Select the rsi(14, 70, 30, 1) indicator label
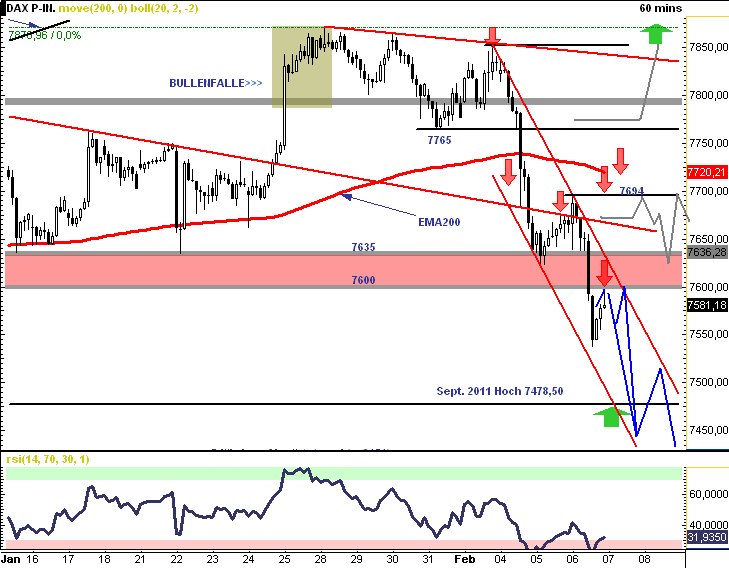The height and width of the screenshot is (568, 729). click(48, 459)
